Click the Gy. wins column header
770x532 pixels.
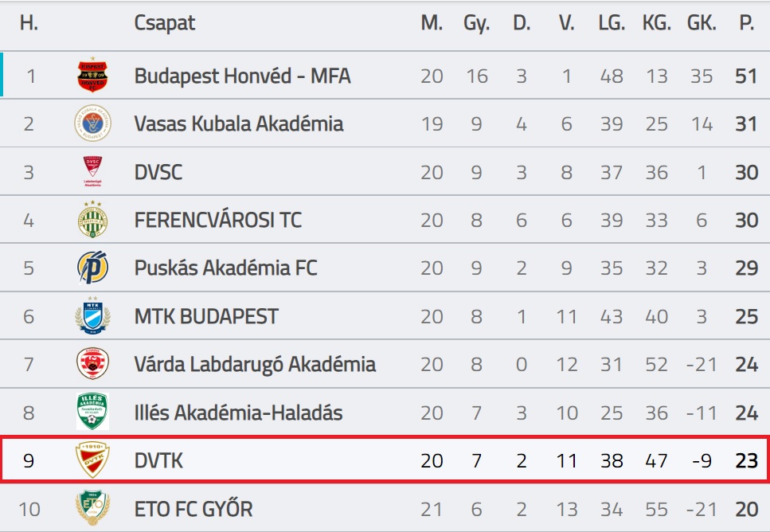pyautogui.click(x=476, y=23)
